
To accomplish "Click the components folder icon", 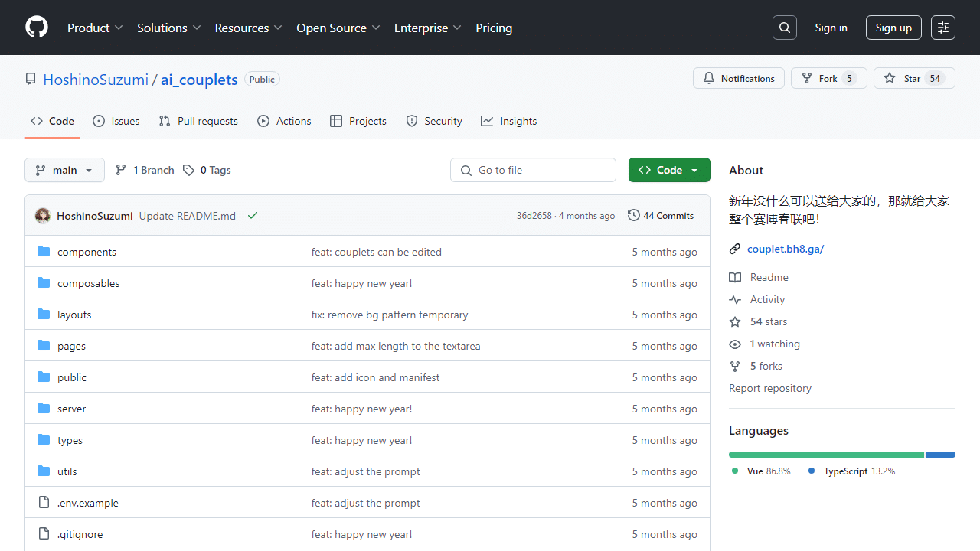I will [x=44, y=252].
